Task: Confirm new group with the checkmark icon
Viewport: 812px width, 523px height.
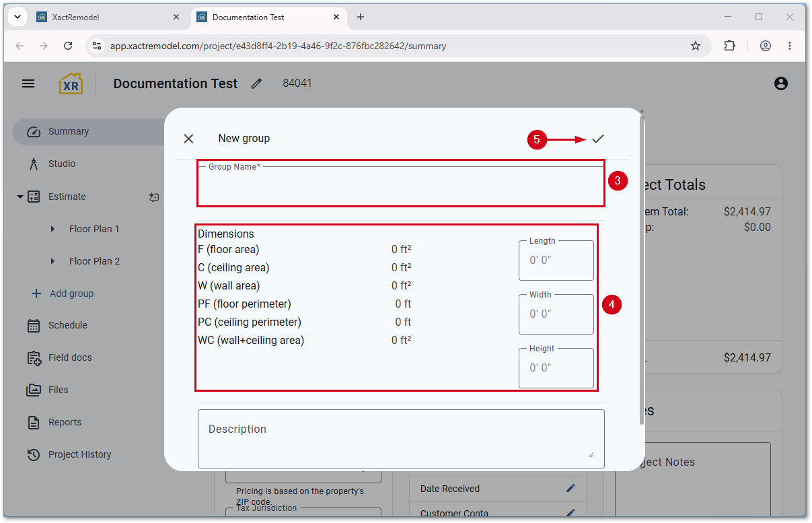Action: [598, 139]
